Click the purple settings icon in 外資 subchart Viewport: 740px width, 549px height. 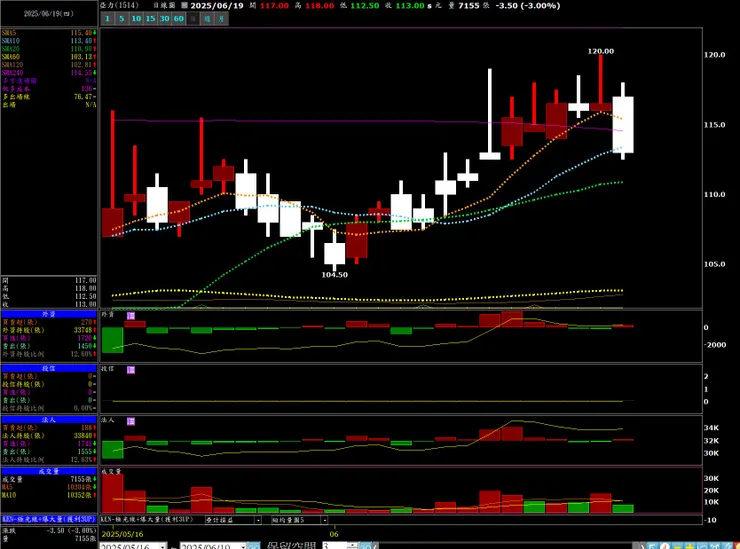(131, 315)
